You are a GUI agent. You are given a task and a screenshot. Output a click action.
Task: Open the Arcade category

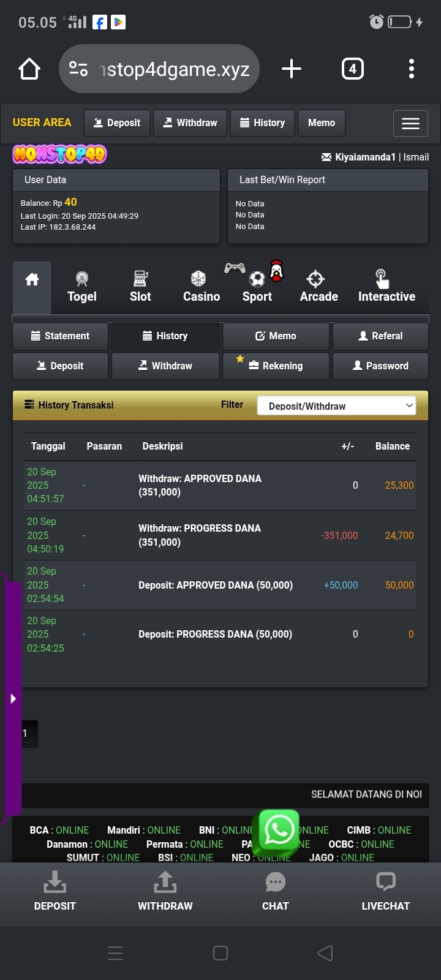coord(318,287)
